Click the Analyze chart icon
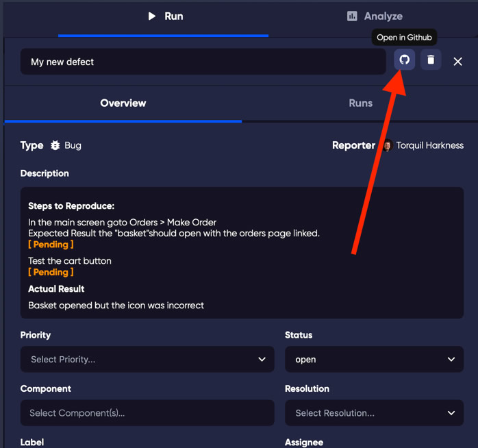Image resolution: width=478 pixels, height=448 pixels. (x=352, y=16)
